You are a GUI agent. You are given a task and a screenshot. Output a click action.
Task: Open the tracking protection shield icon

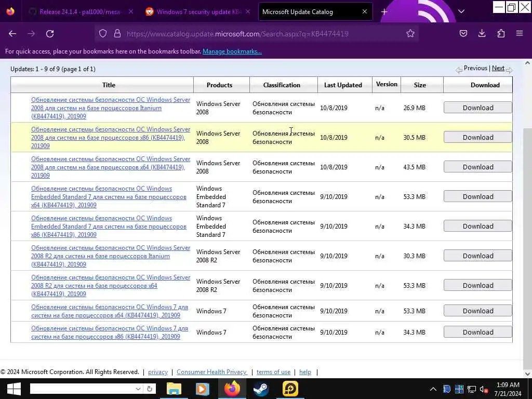[103, 33]
